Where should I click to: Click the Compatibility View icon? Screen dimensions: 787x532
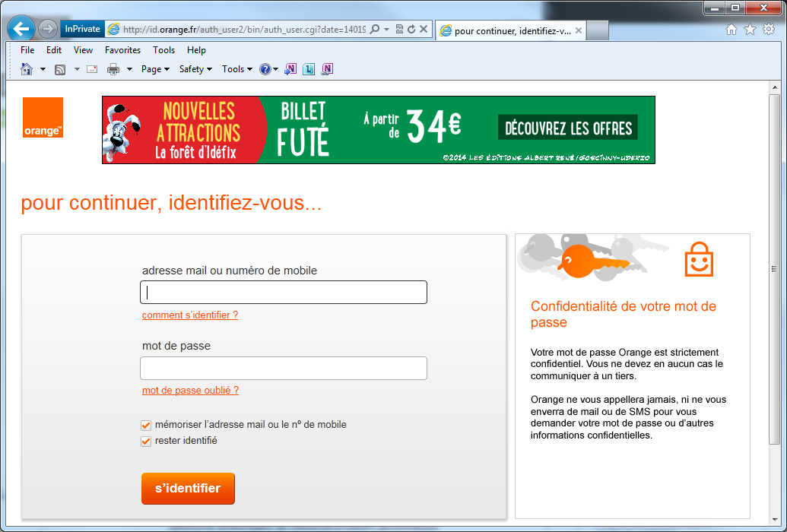[399, 29]
